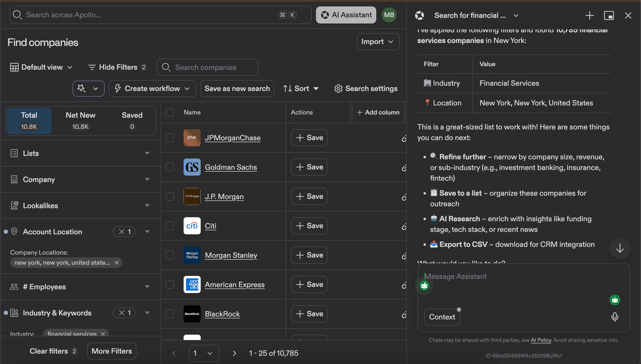Click the pop-out panel window icon
641x364 pixels.
coord(609,15)
